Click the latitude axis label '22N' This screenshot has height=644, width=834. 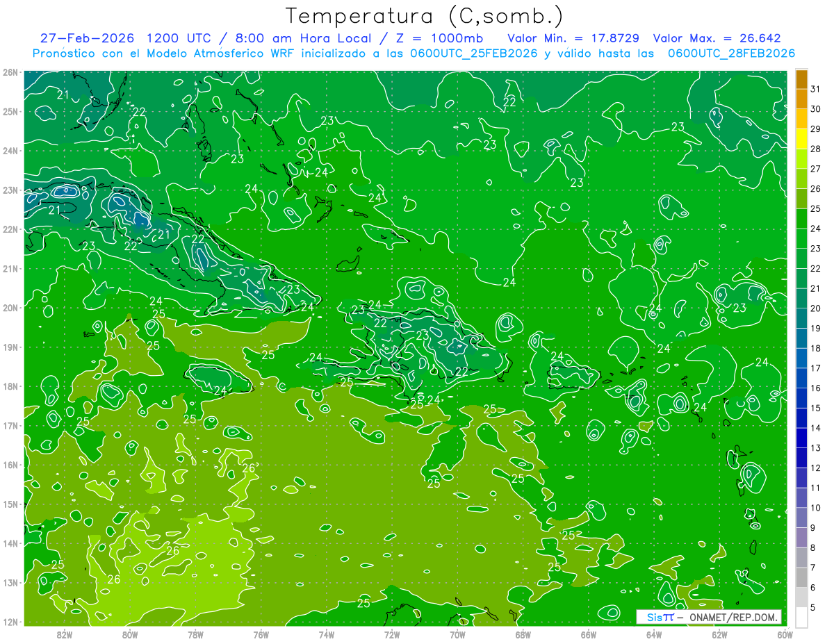click(10, 229)
